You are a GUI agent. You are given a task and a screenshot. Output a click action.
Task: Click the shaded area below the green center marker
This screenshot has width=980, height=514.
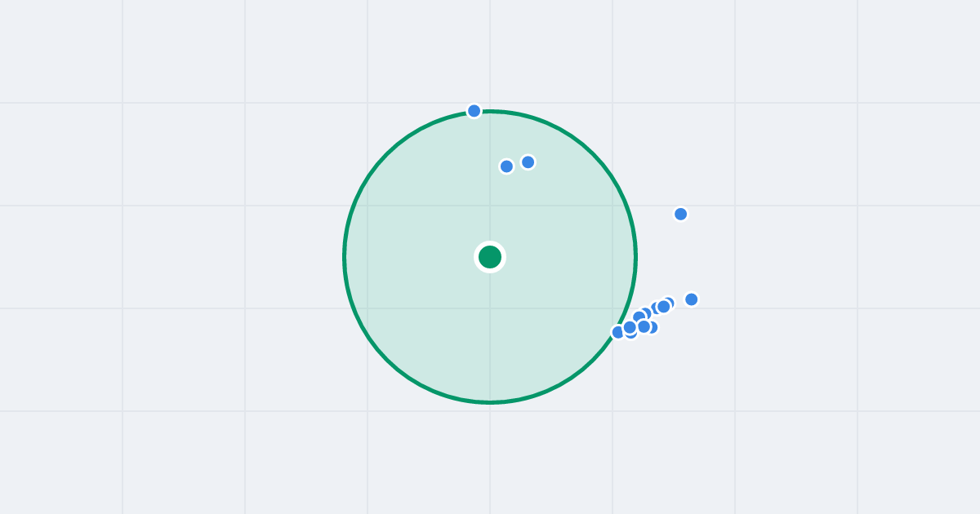pos(490,335)
